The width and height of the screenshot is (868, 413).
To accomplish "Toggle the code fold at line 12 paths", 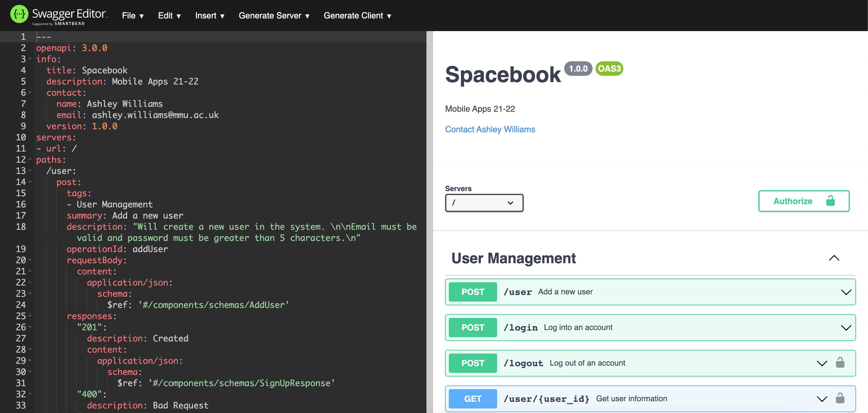I will tap(30, 159).
